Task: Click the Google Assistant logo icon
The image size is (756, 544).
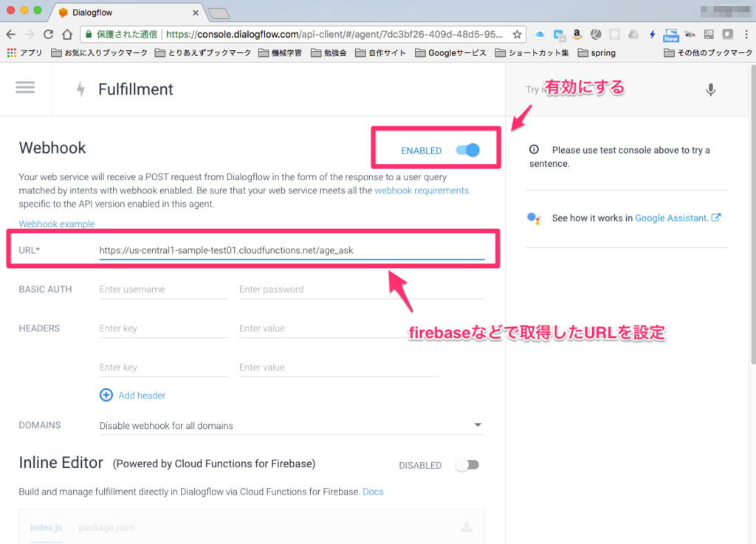Action: pyautogui.click(x=534, y=218)
